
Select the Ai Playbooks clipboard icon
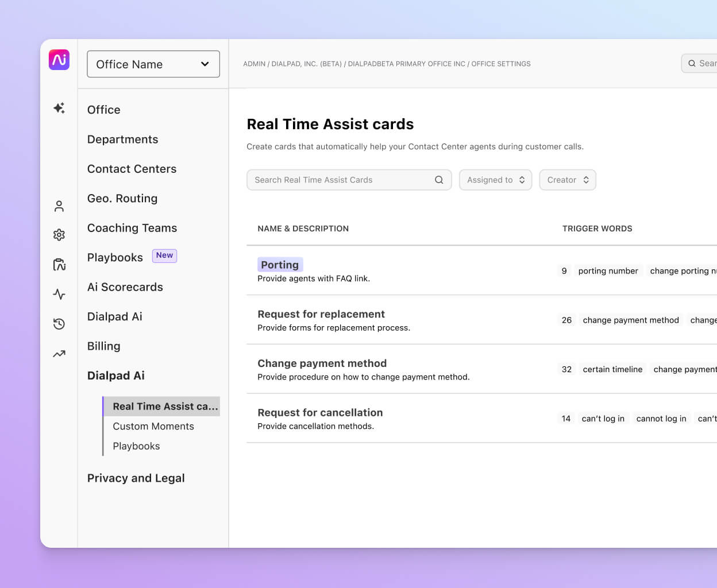click(59, 264)
